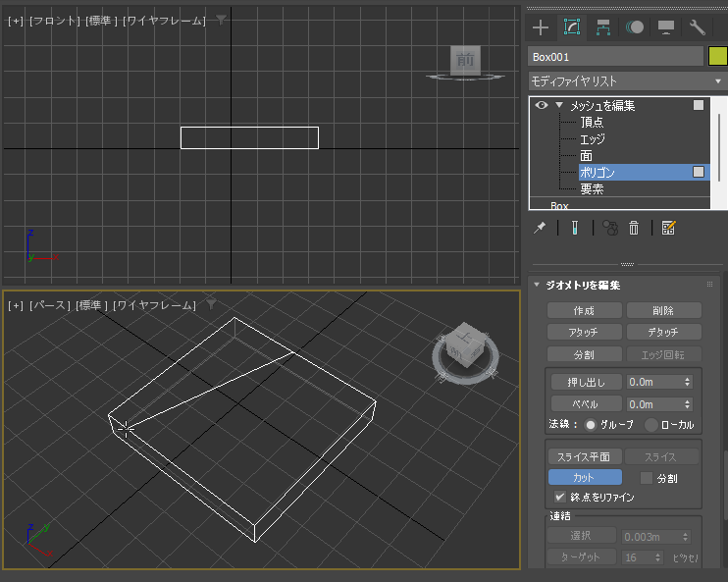
Task: Click the Make Unique icon
Action: (610, 228)
